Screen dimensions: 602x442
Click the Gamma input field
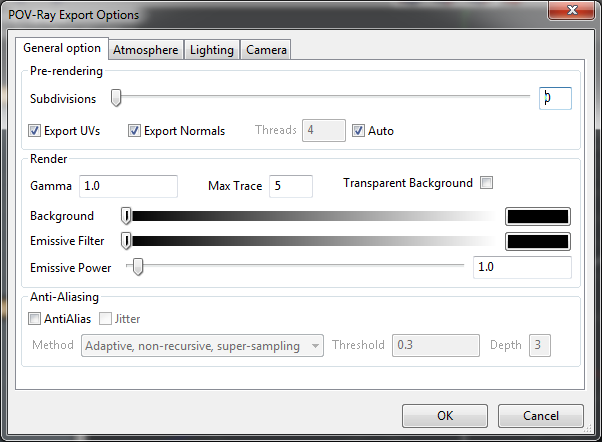128,186
